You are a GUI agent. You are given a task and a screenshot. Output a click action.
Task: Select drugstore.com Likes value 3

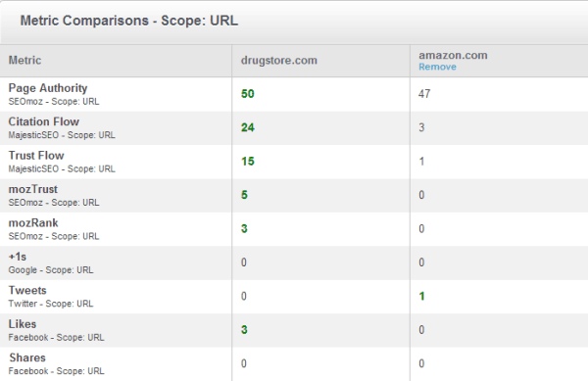click(x=244, y=330)
